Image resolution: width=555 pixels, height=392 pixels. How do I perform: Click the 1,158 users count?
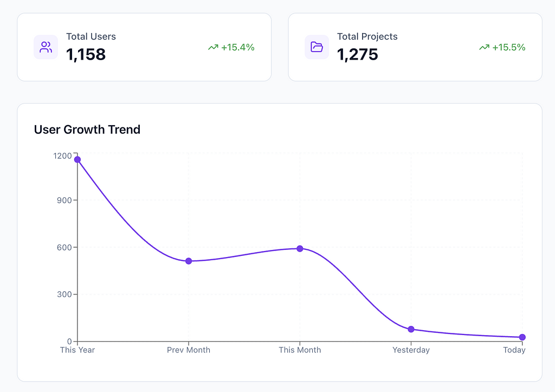tap(86, 54)
